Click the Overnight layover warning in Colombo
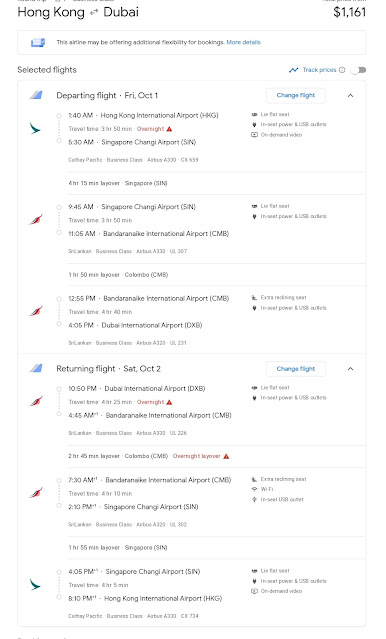Image resolution: width=386 pixels, height=639 pixels. pyautogui.click(x=201, y=456)
